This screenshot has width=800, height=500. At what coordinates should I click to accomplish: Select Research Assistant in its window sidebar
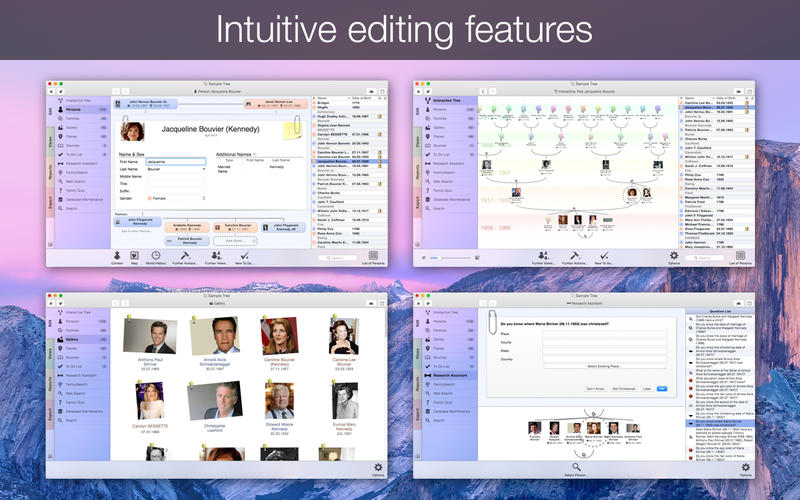(449, 375)
